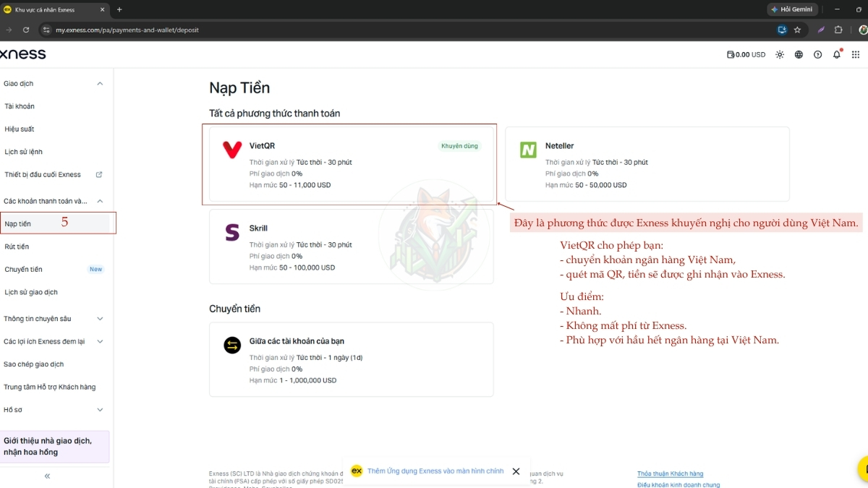Image resolution: width=868 pixels, height=488 pixels.
Task: Open the Skrill payment method card
Action: click(x=352, y=247)
